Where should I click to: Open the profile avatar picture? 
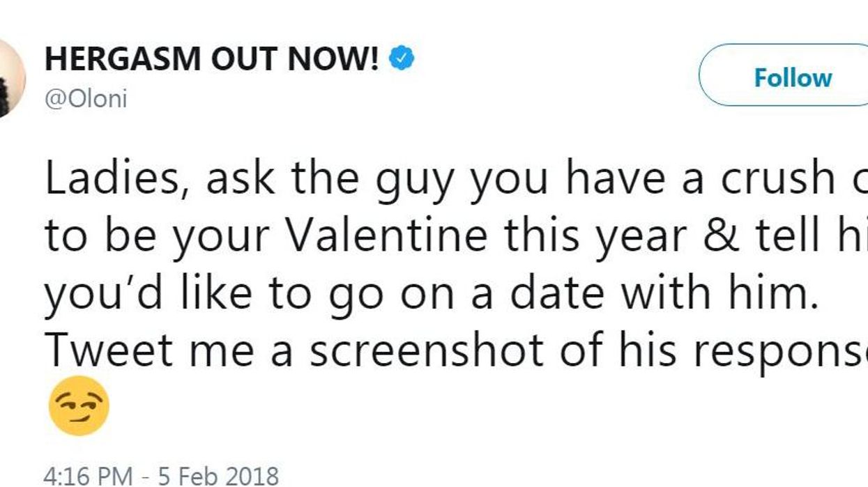pos(10,78)
